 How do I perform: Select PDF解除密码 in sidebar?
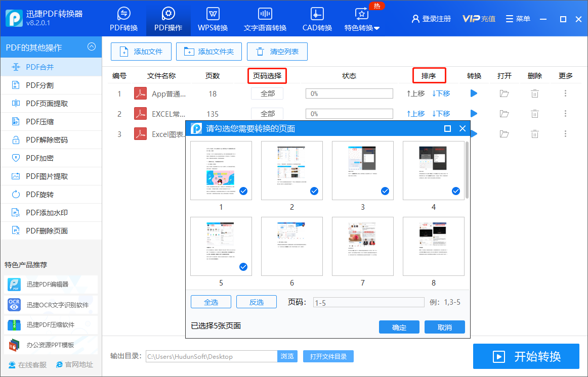[51, 140]
